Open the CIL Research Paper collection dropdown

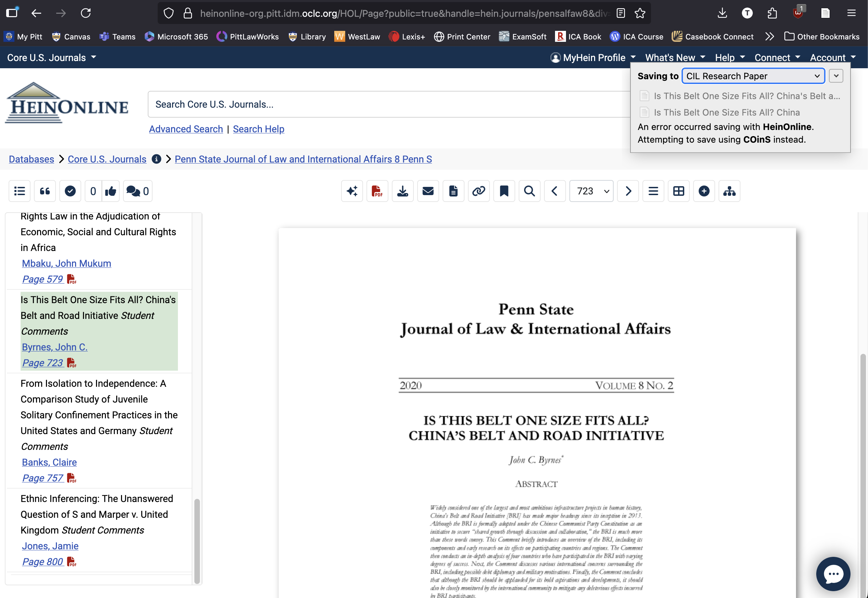[x=752, y=76]
